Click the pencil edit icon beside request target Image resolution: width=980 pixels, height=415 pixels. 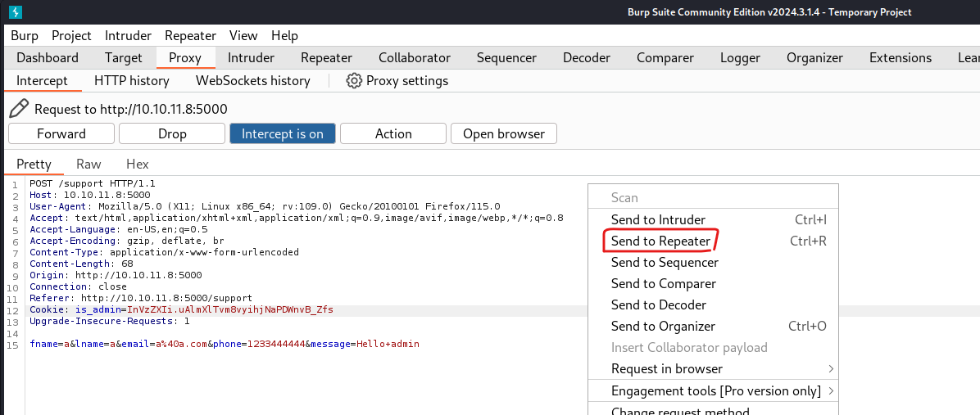coord(20,109)
